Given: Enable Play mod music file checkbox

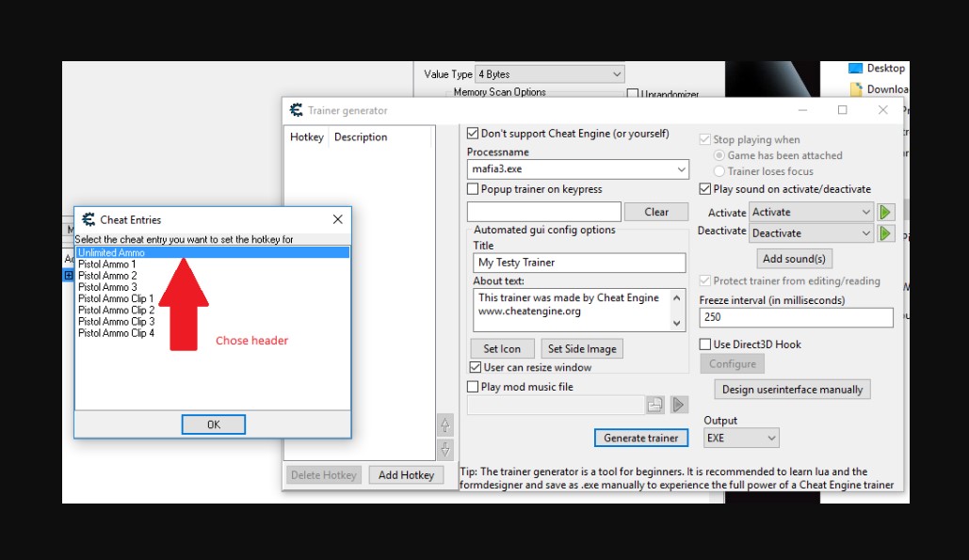Looking at the screenshot, I should [x=473, y=387].
